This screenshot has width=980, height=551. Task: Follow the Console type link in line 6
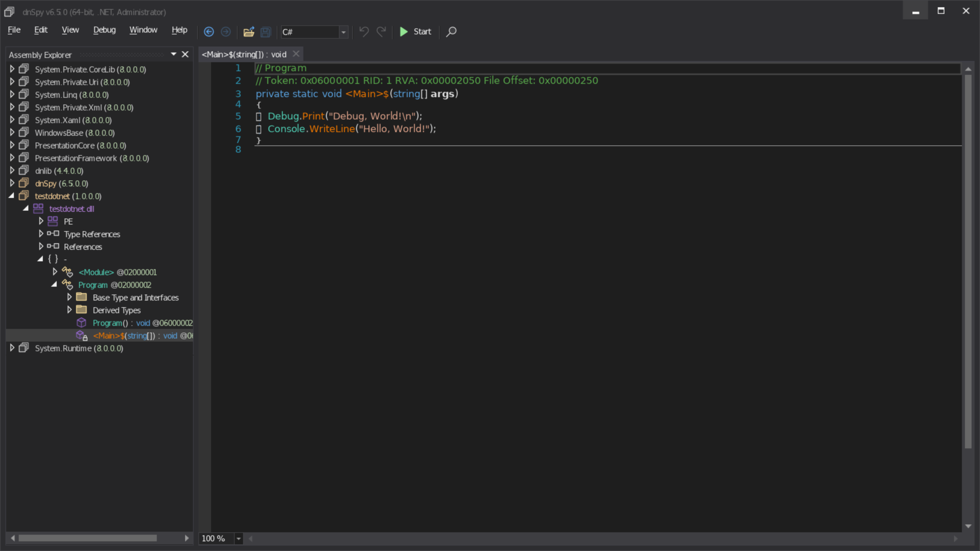286,129
